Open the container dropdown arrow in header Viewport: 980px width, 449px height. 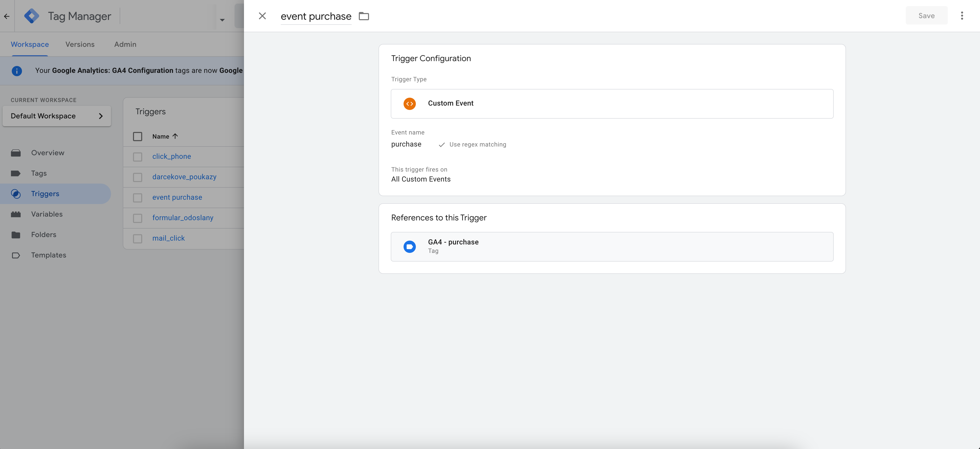[222, 20]
